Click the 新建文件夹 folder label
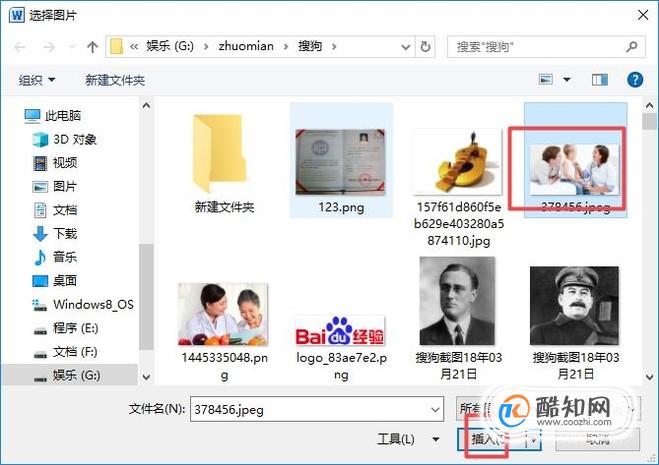659x465 pixels. click(x=224, y=207)
